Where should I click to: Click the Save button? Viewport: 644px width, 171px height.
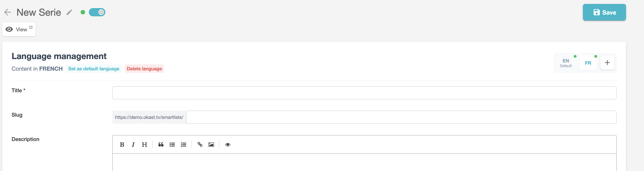(604, 12)
